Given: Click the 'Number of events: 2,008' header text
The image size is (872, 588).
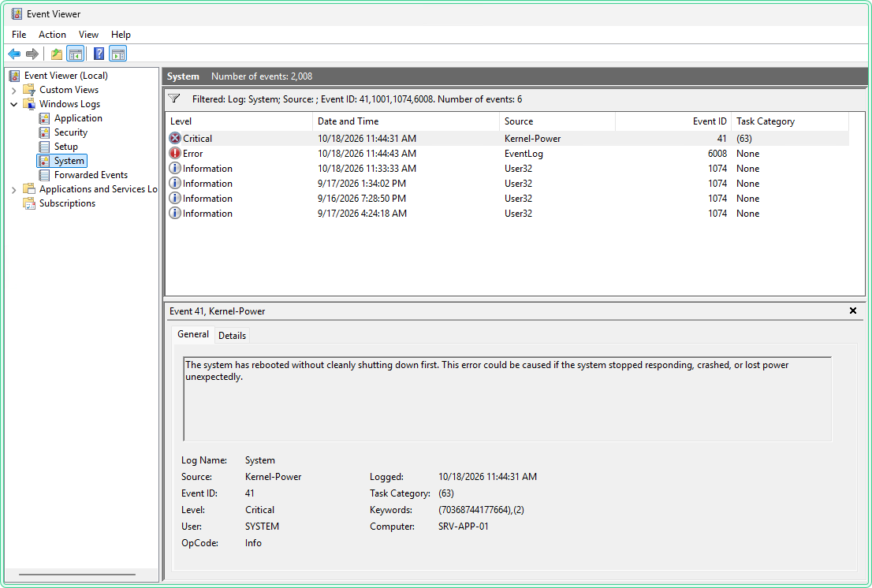Looking at the screenshot, I should pyautogui.click(x=262, y=76).
